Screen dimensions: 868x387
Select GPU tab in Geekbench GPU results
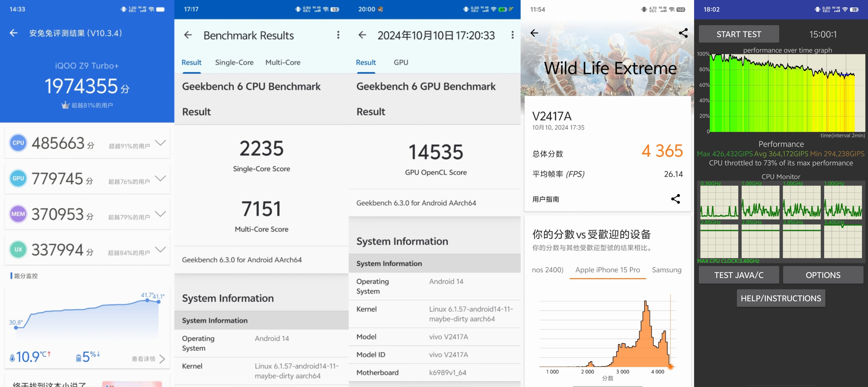(x=401, y=62)
